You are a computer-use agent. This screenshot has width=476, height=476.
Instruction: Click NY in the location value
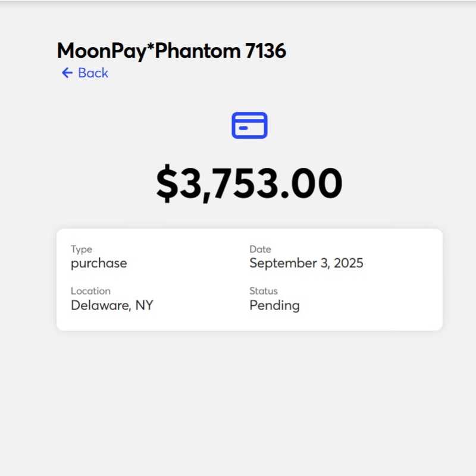coord(145,305)
